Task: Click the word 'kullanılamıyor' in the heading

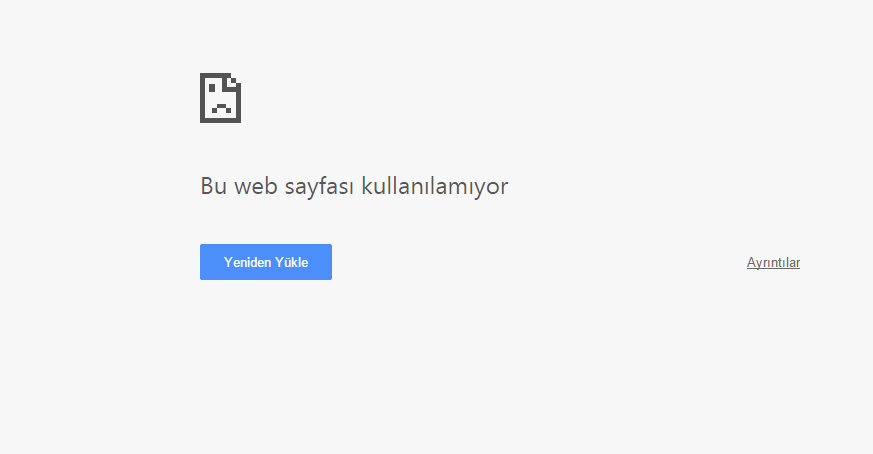Action: [435, 186]
